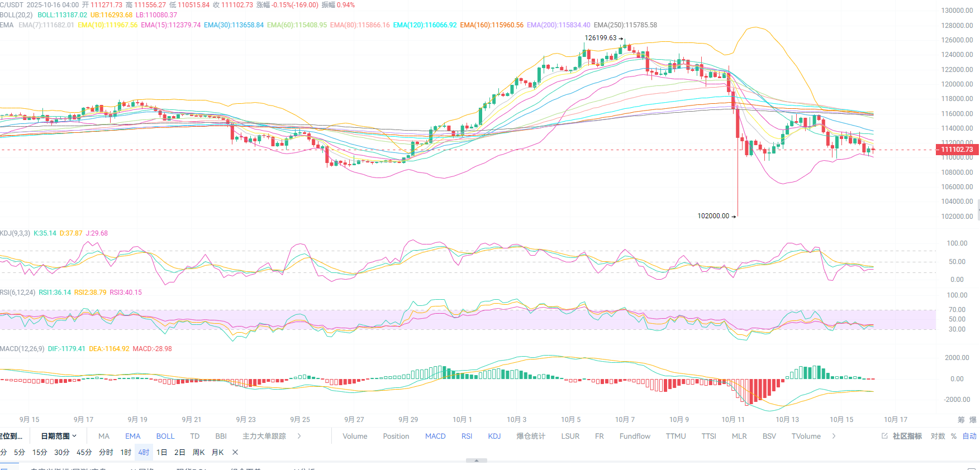The width and height of the screenshot is (980, 470).
Task: Click the 126199.63 high price marker
Action: 601,38
